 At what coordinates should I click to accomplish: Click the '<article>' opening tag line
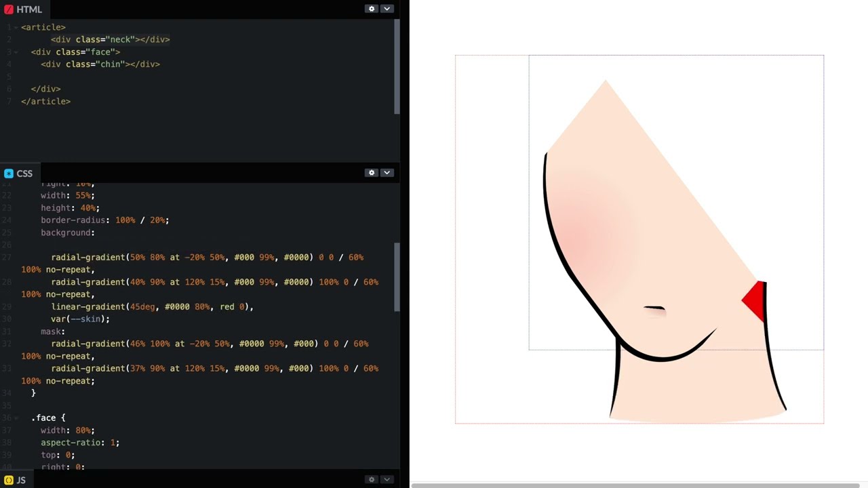click(43, 27)
